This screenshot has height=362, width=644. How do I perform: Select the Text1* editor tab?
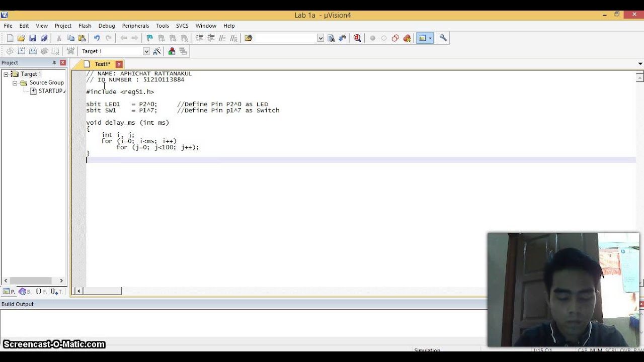[102, 64]
